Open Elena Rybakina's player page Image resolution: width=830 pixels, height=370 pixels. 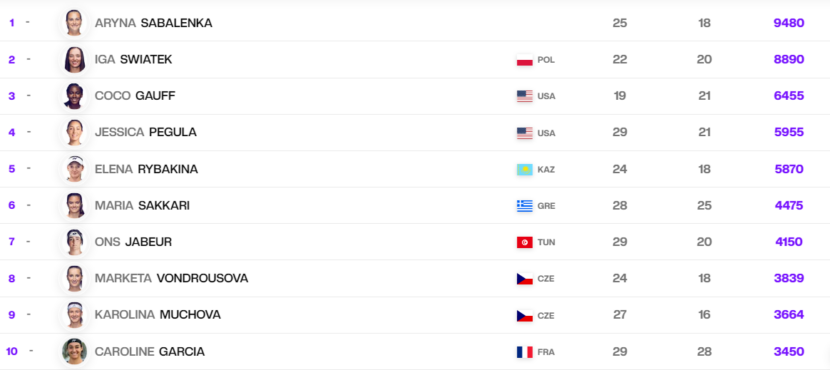point(146,169)
